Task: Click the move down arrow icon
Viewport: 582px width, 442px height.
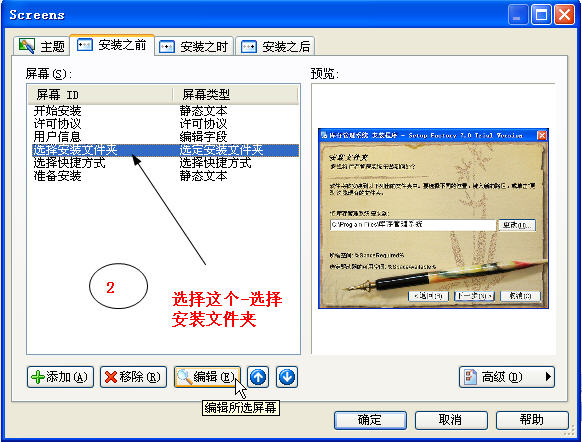Action: tap(287, 377)
